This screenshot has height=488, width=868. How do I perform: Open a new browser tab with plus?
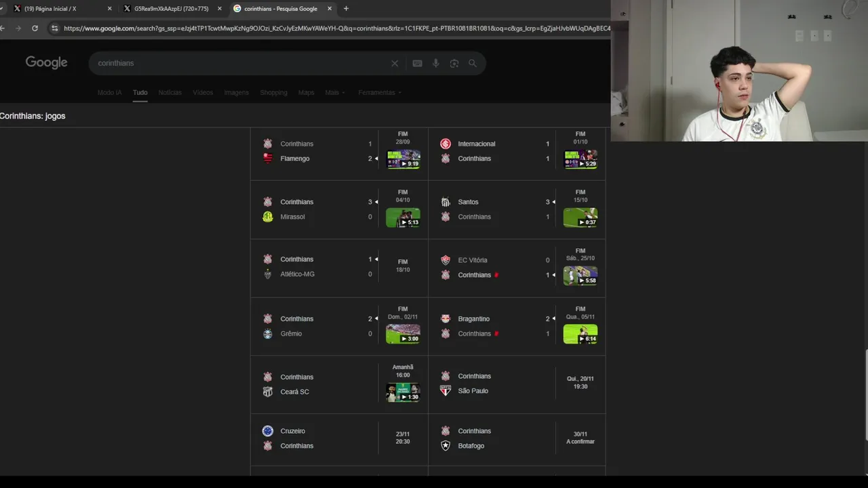[346, 9]
